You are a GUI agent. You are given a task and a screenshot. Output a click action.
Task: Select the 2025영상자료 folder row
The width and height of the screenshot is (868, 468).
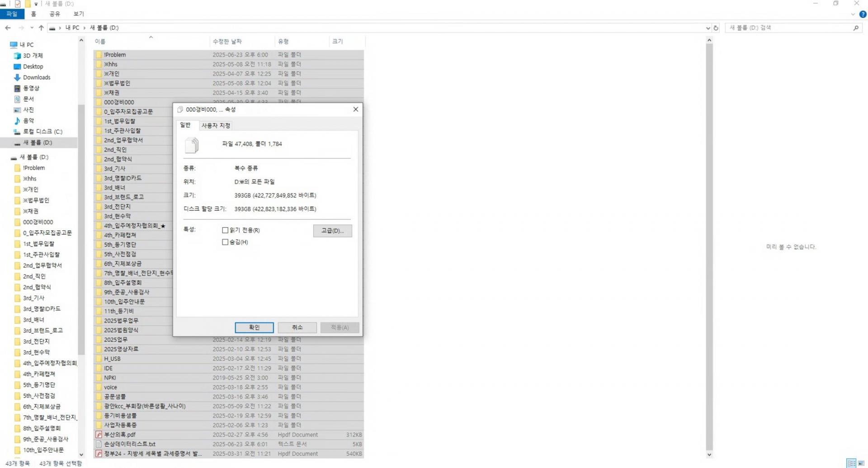[229, 349]
